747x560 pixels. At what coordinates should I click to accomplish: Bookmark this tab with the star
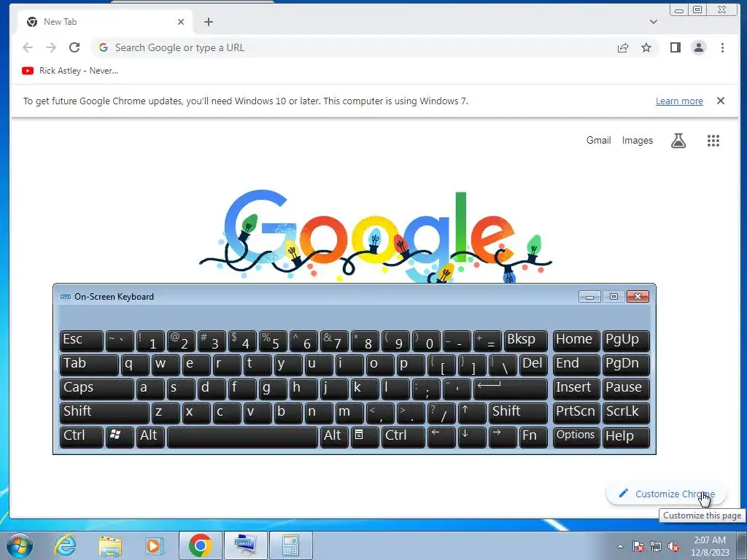[x=646, y=47]
